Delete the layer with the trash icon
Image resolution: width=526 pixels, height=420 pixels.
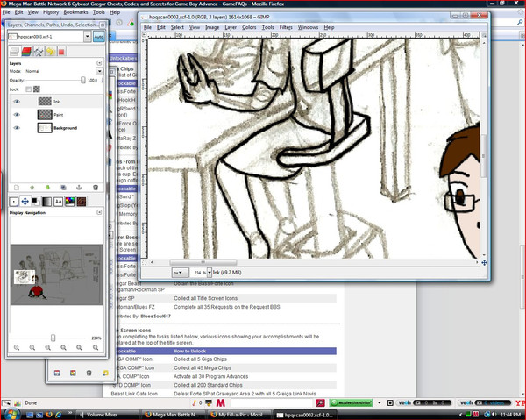tap(95, 187)
